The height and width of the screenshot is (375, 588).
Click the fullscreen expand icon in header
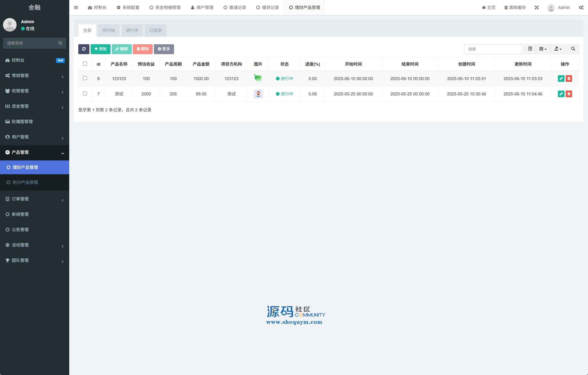(537, 8)
